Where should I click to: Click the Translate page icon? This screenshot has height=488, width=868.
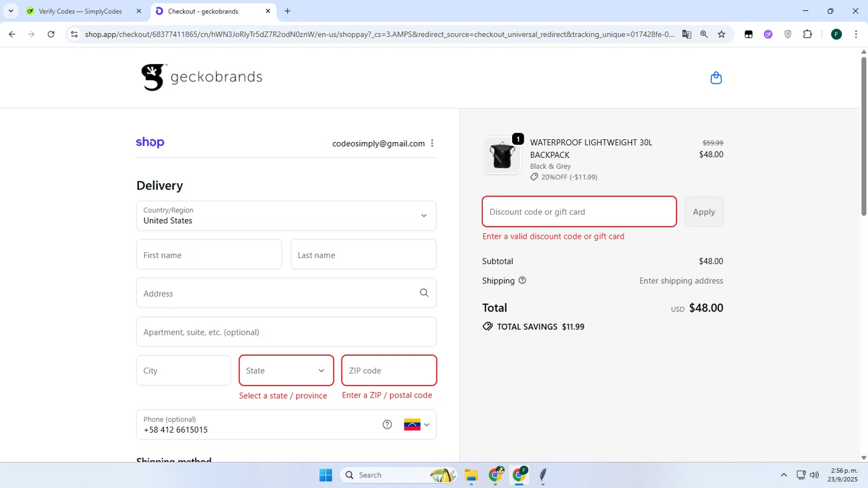click(687, 34)
